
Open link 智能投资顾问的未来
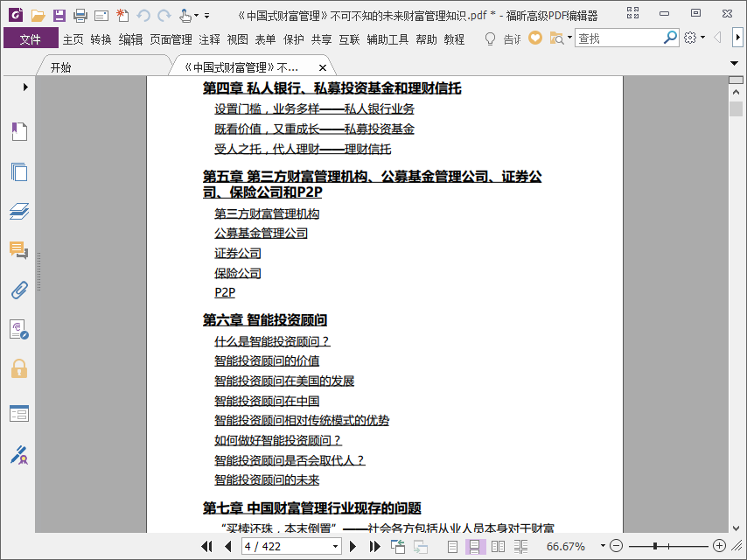click(267, 479)
